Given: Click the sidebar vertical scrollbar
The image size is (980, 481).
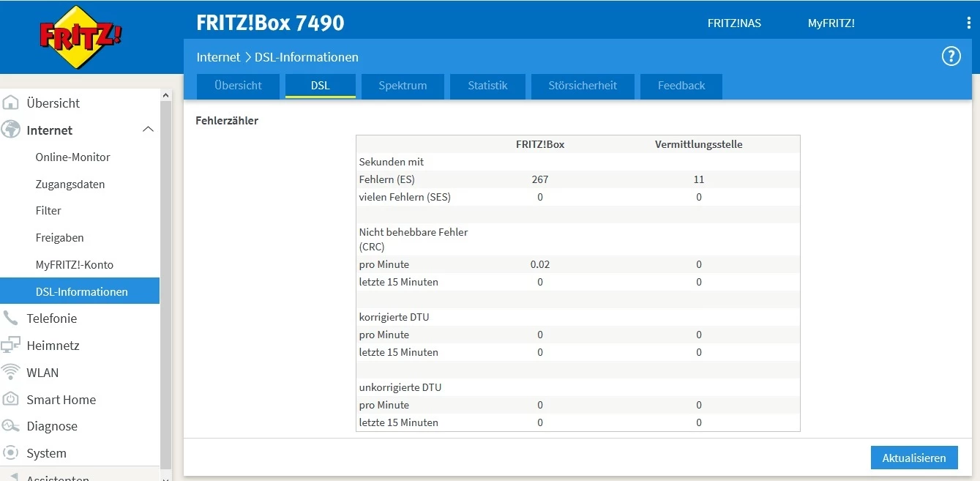Looking at the screenshot, I should point(165,286).
